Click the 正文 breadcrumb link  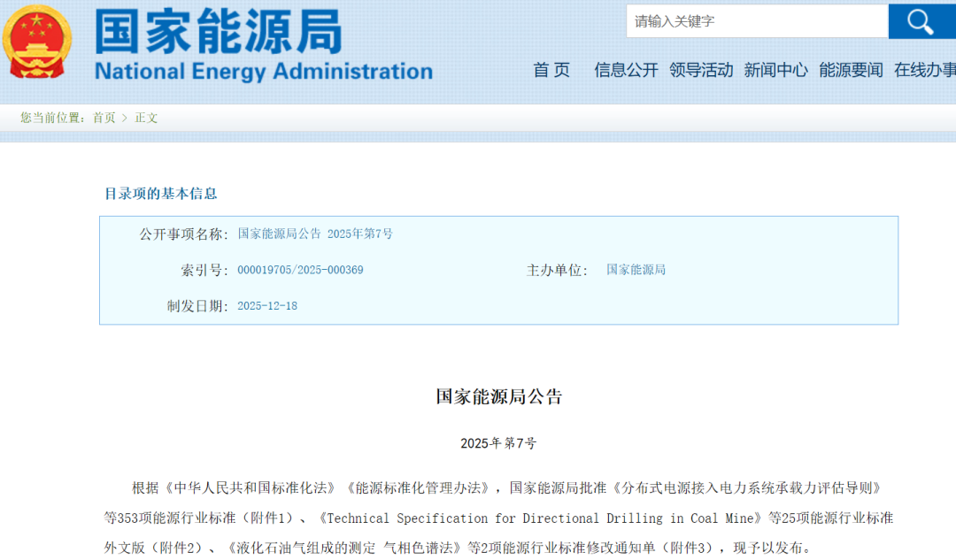click(147, 117)
